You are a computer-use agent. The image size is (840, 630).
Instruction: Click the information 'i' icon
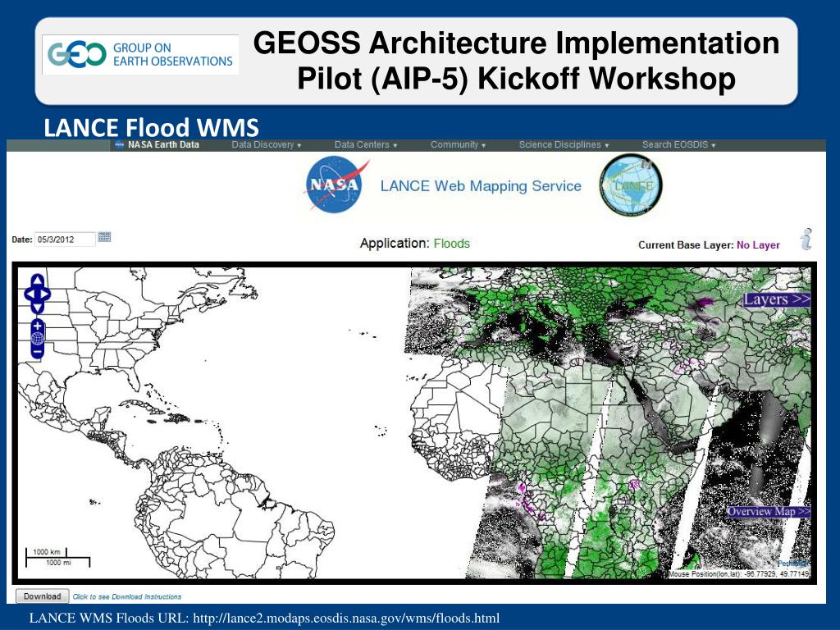[807, 239]
